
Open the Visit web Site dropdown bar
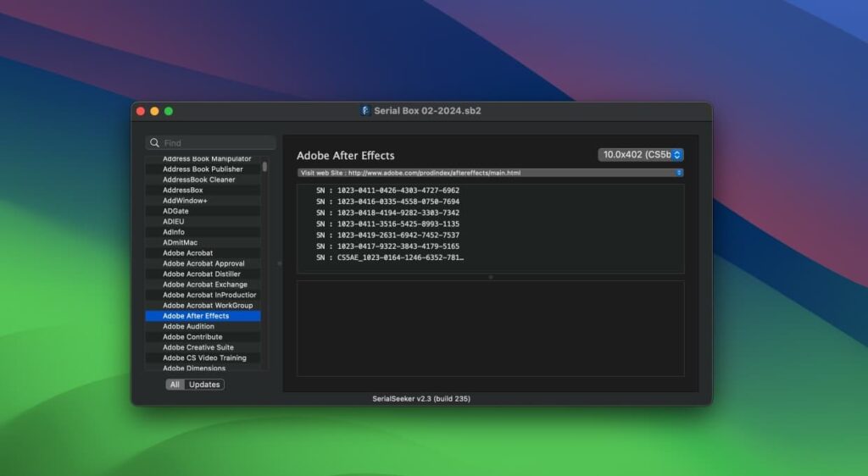pyautogui.click(x=490, y=173)
